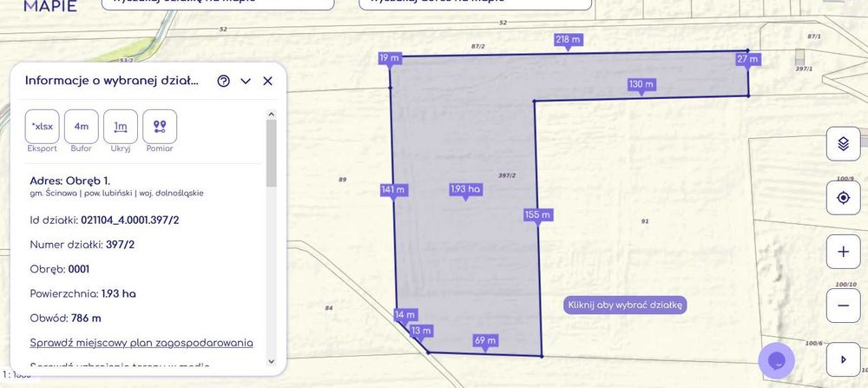Click the 19 m edge label
Viewport: 868px width, 388px height.
coord(390,58)
